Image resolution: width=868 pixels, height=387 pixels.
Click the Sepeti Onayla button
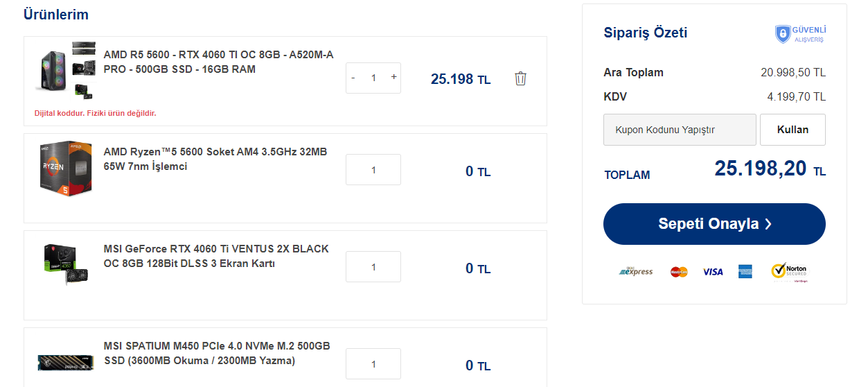tap(714, 224)
